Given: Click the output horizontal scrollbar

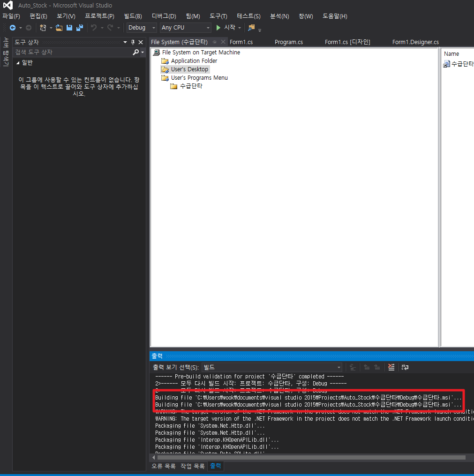Looking at the screenshot, I should [311, 458].
